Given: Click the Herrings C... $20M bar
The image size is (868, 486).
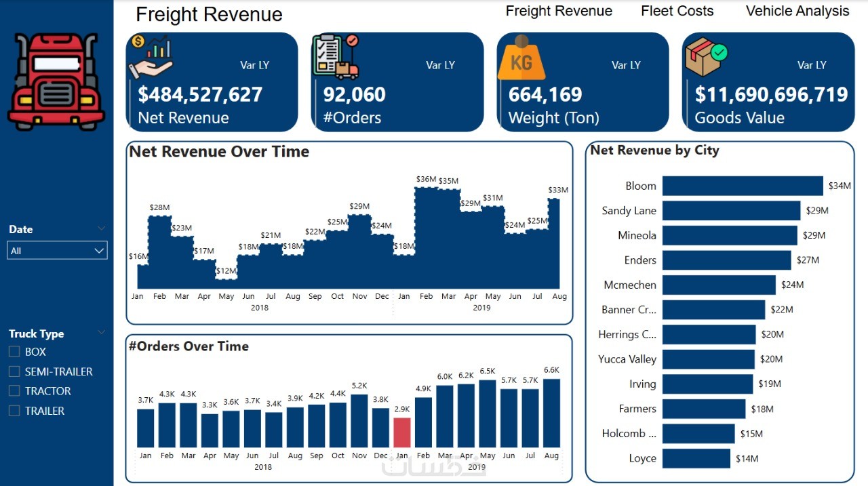Looking at the screenshot, I should [x=709, y=334].
